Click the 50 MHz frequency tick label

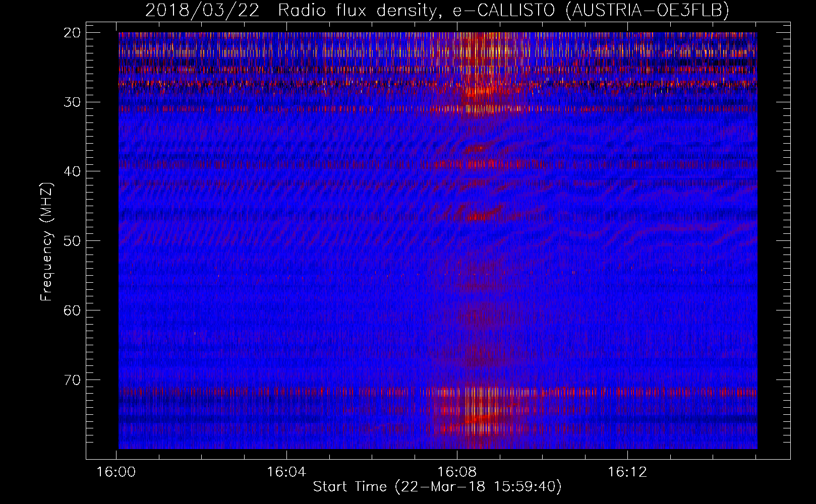[73, 240]
